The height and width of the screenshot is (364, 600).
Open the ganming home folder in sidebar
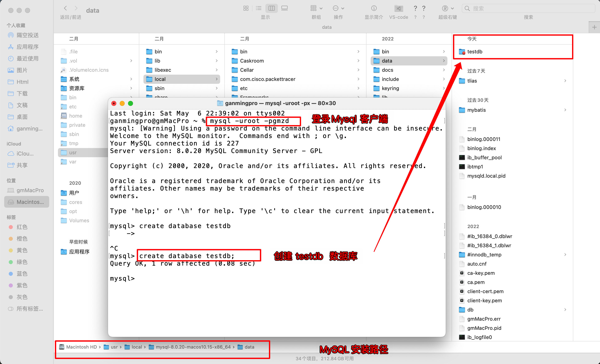[27, 129]
